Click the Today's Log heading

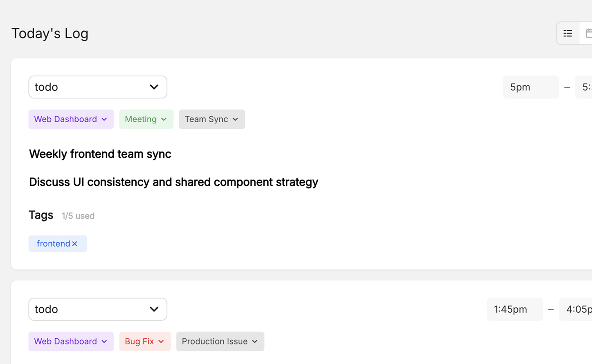(x=50, y=33)
